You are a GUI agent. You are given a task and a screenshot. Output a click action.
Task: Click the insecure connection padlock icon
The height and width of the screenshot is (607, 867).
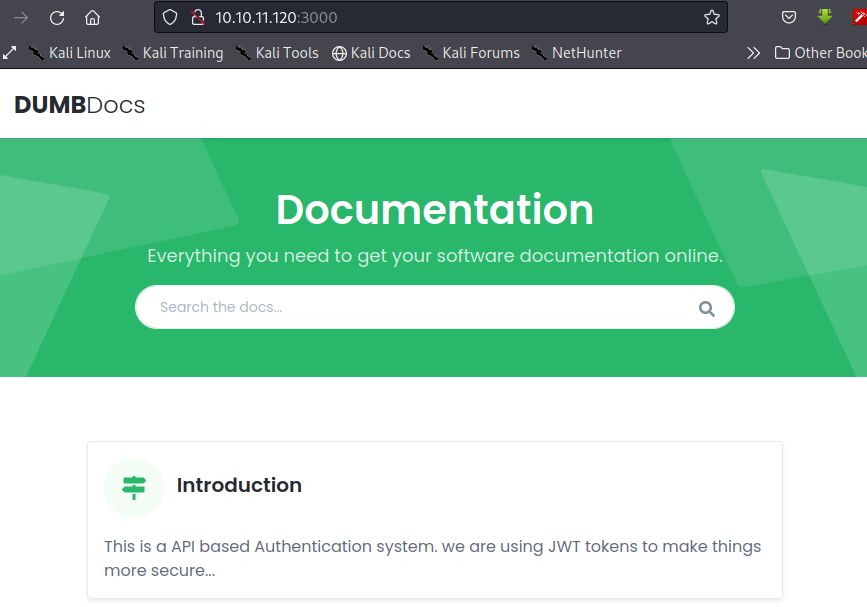coord(197,17)
